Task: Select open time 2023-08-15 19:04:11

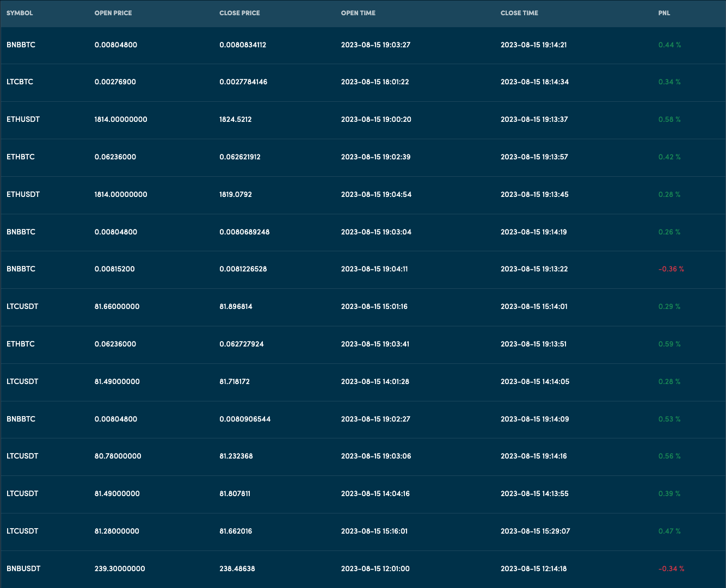Action: click(x=374, y=269)
